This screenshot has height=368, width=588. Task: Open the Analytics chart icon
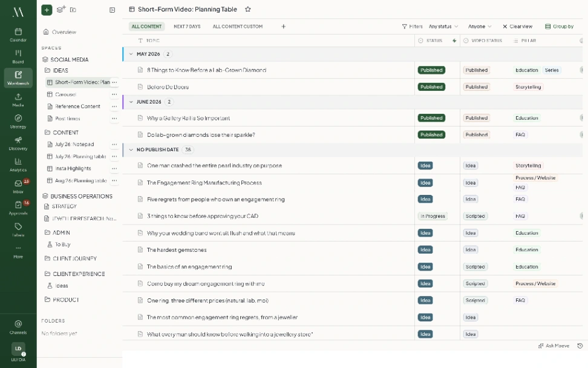coord(18,165)
